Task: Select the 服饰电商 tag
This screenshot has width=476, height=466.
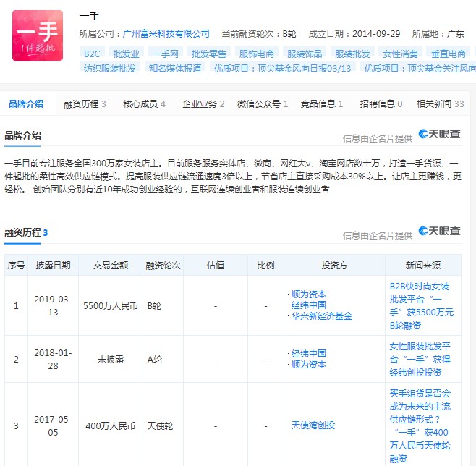Action: click(x=257, y=54)
